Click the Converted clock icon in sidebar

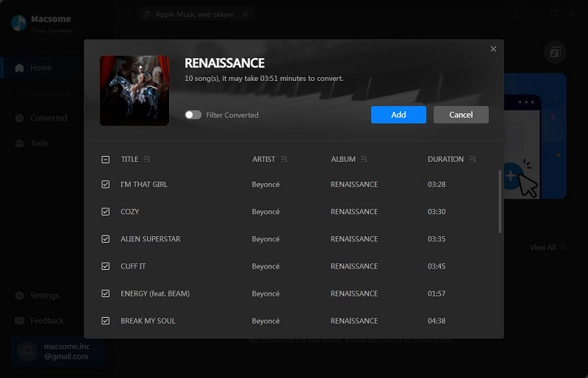tap(20, 118)
